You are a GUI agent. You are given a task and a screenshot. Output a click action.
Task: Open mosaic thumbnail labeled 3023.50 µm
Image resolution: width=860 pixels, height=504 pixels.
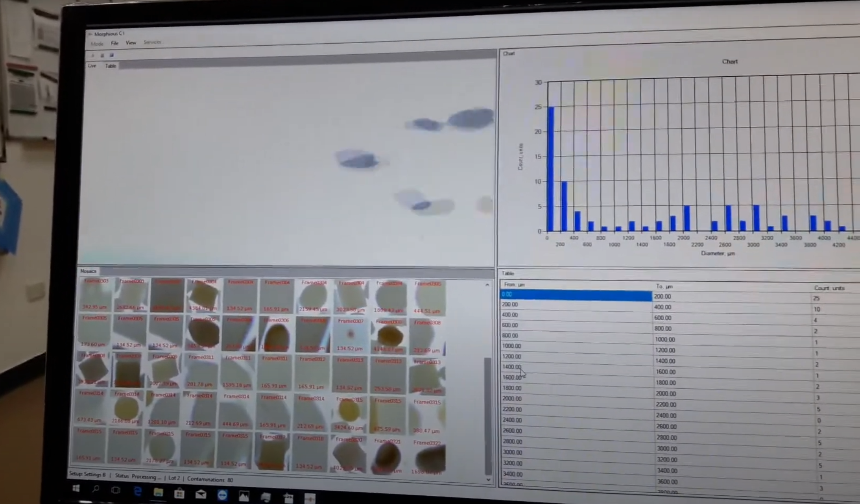point(351,297)
